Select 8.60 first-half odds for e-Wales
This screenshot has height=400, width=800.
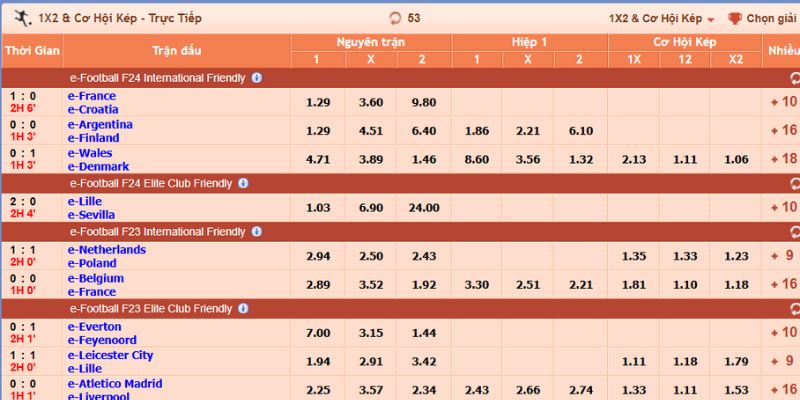pyautogui.click(x=477, y=159)
